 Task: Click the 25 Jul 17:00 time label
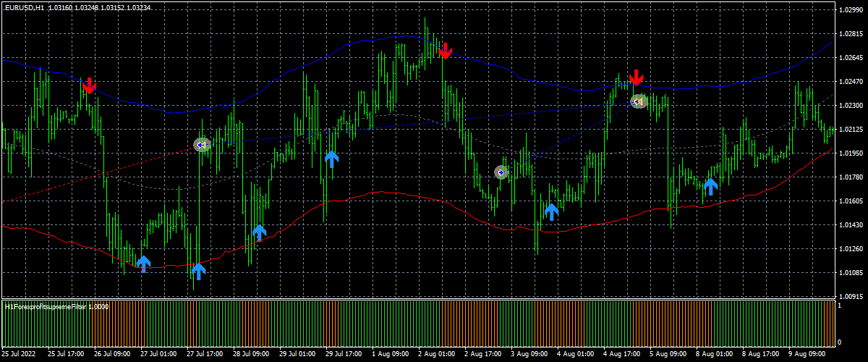coord(65,354)
